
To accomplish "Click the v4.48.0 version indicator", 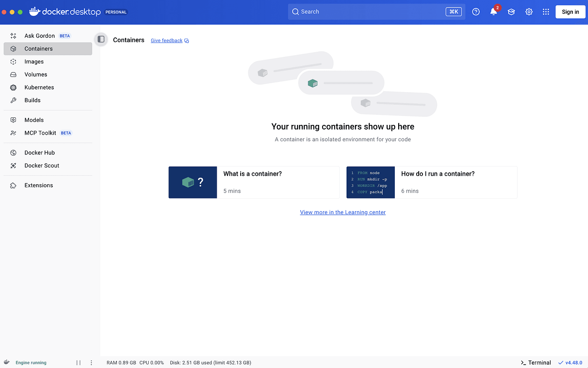I will coord(570,363).
